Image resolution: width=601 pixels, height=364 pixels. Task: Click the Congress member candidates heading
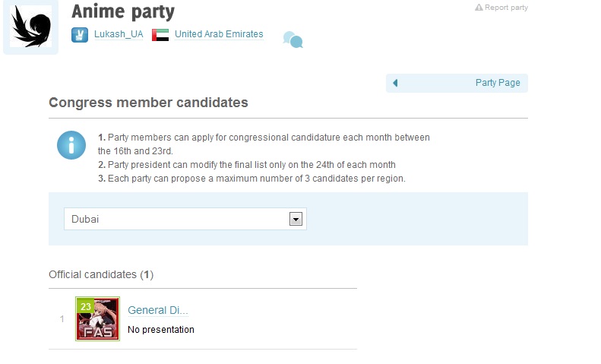pyautogui.click(x=148, y=103)
